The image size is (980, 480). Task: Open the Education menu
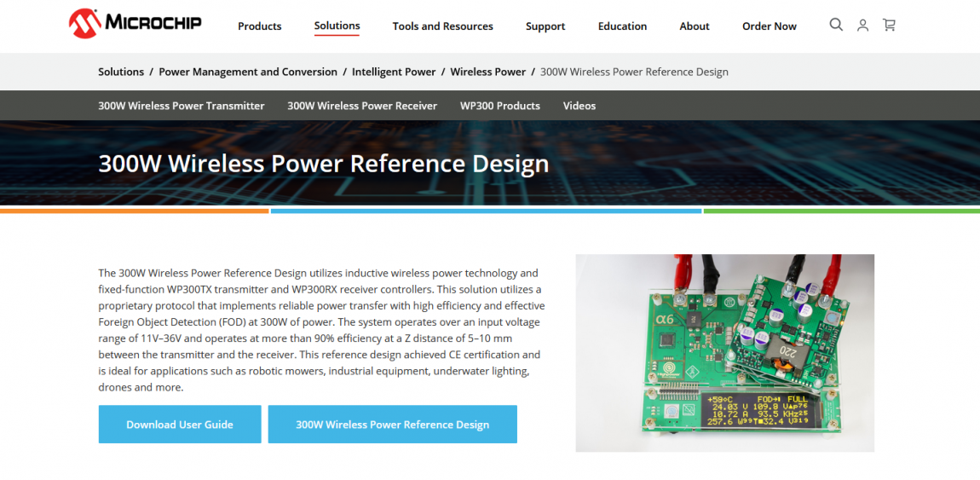[x=622, y=26]
